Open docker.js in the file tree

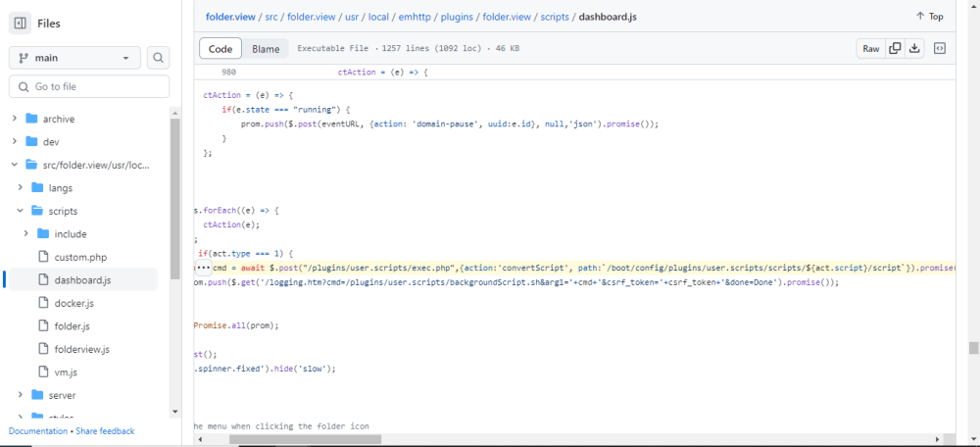click(73, 303)
